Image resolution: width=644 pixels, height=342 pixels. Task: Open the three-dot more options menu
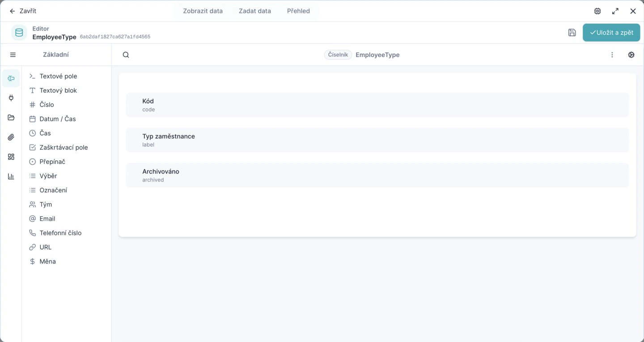612,55
